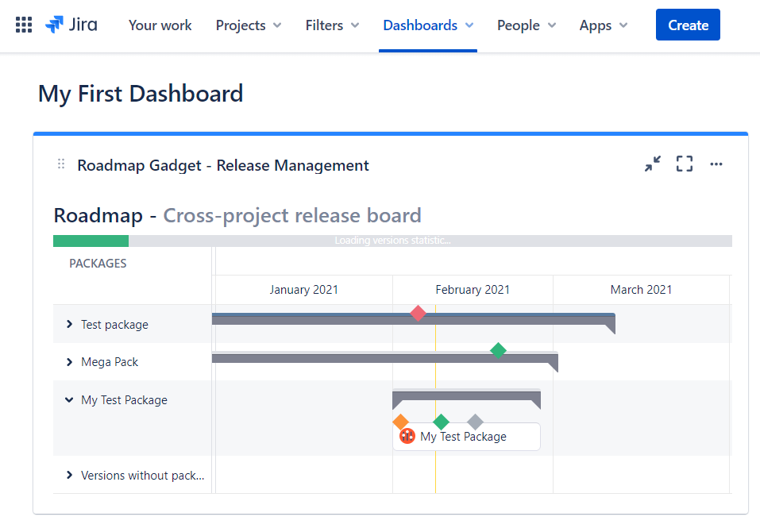Grab the gadget drag handle icon
This screenshot has height=532, width=760.
pos(61,164)
